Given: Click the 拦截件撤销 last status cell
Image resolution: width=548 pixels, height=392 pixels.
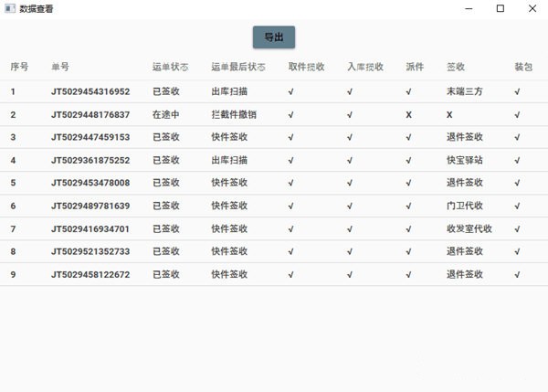Looking at the screenshot, I should coord(234,115).
